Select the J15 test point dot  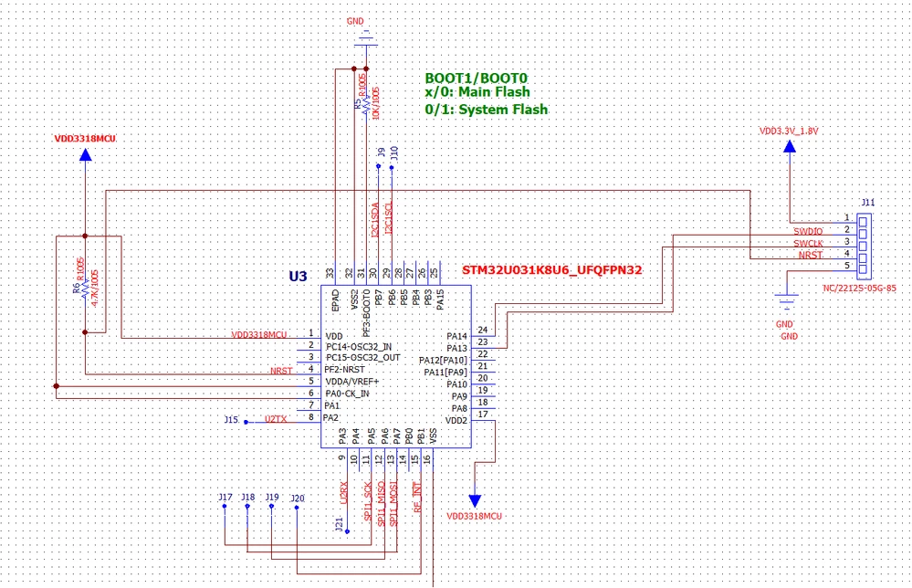pos(246,422)
